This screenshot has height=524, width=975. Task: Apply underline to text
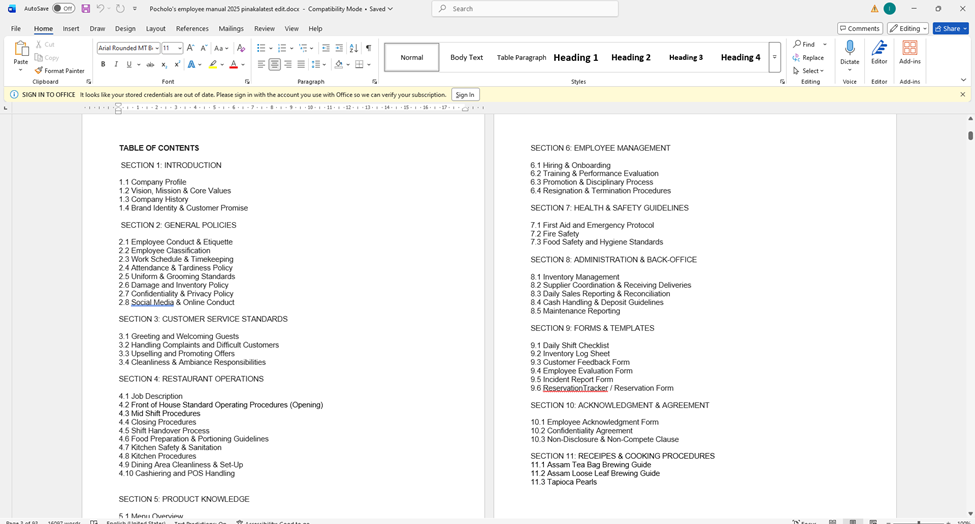[129, 65]
